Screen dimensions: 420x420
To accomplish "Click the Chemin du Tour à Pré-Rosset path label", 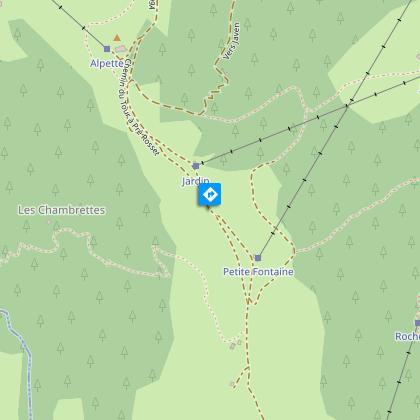I will (x=137, y=107).
